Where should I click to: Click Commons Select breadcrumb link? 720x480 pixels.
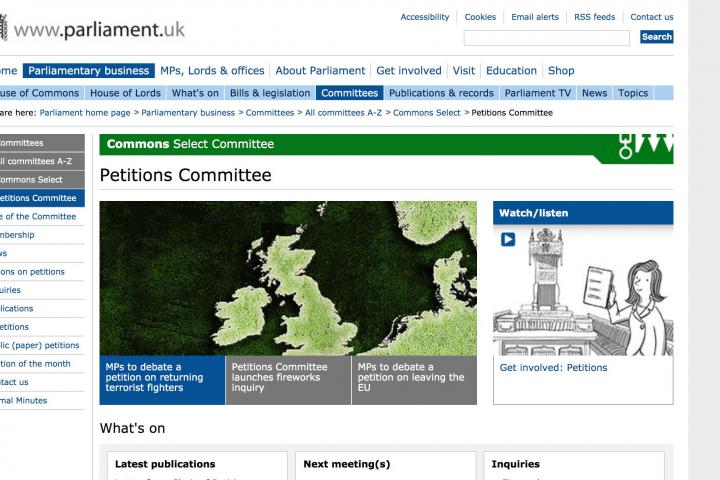pyautogui.click(x=427, y=113)
